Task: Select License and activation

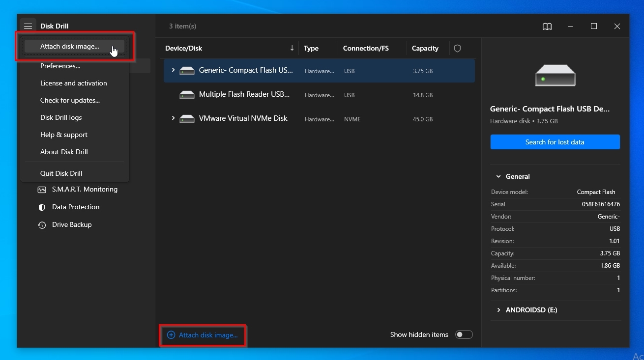Action: click(74, 83)
